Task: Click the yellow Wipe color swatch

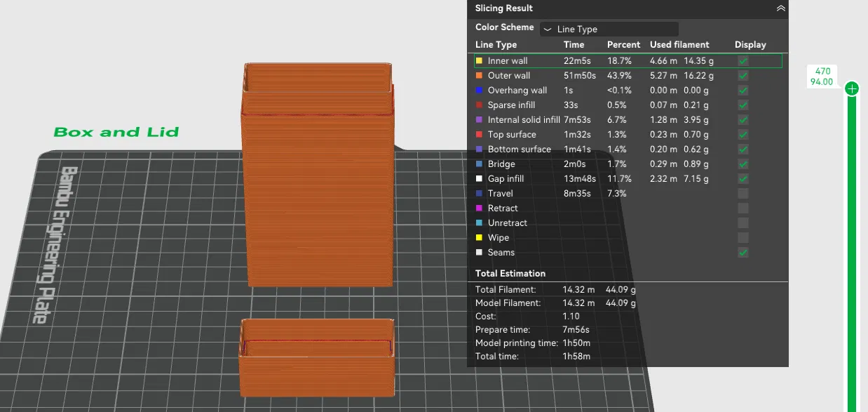Action: (x=479, y=238)
